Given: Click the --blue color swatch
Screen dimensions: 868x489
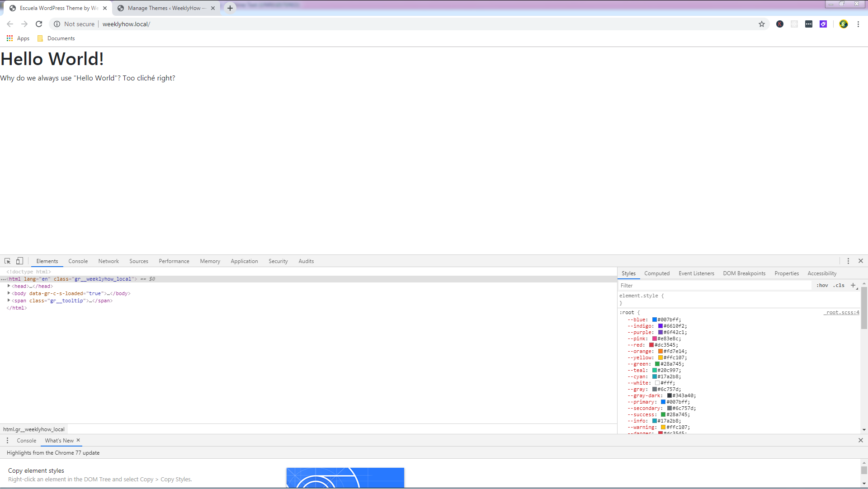Looking at the screenshot, I should (x=655, y=320).
